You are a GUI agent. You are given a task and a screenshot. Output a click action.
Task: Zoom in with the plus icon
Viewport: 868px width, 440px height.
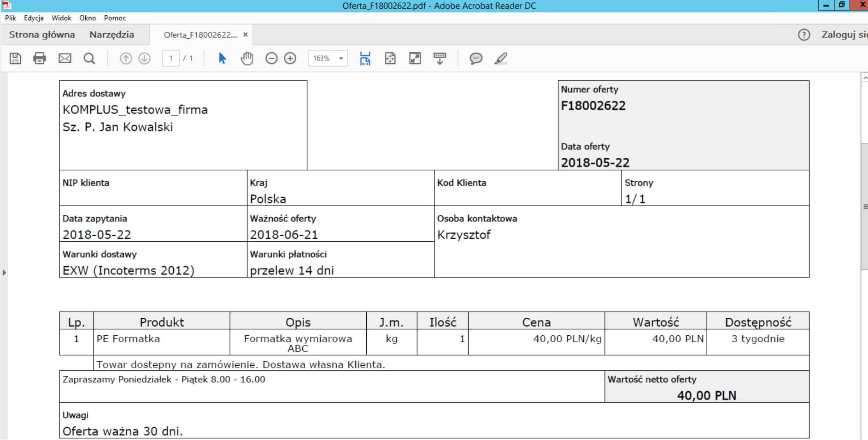point(290,59)
